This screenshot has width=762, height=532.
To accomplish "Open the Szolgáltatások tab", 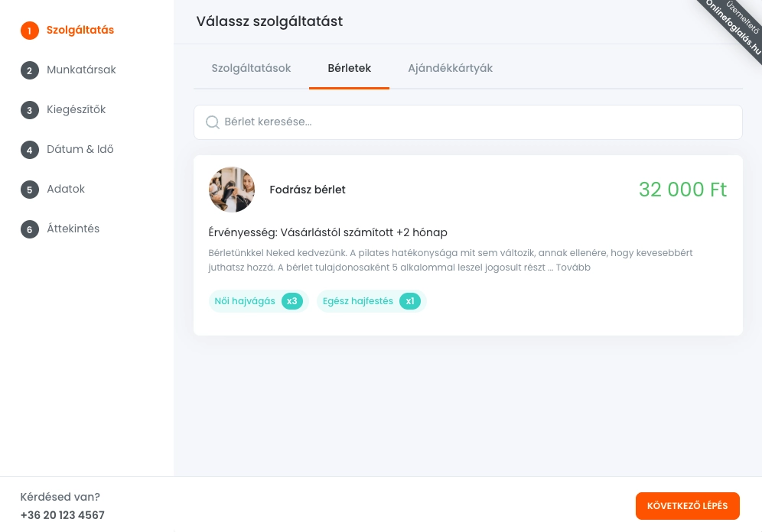I will click(251, 68).
